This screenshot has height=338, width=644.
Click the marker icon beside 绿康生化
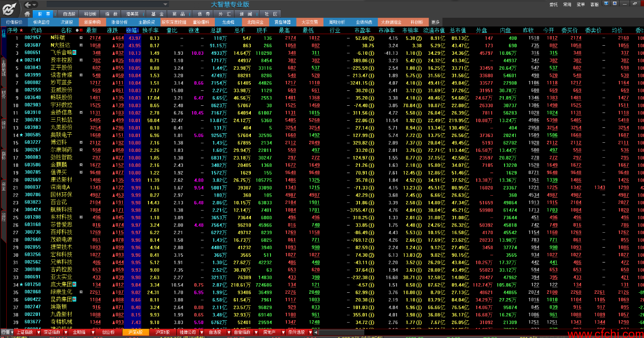[x=81, y=292]
